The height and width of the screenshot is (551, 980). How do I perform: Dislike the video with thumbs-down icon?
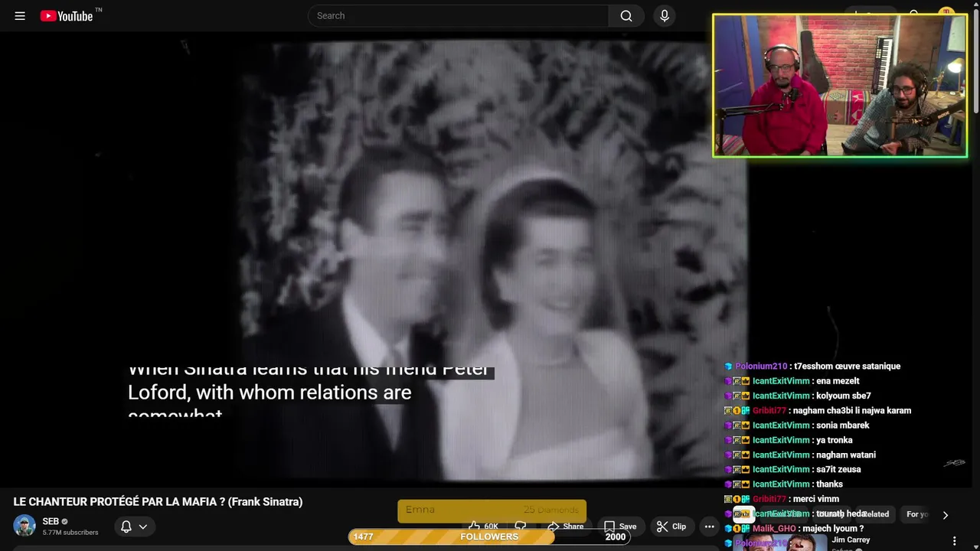[521, 527]
